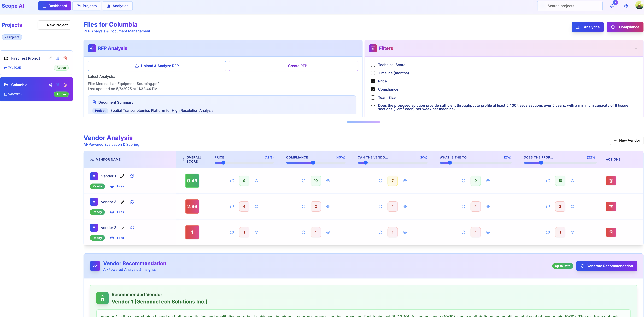This screenshot has width=644, height=317.
Task: Rename Vendor 1 with the pencil icon
Action: coord(122,176)
